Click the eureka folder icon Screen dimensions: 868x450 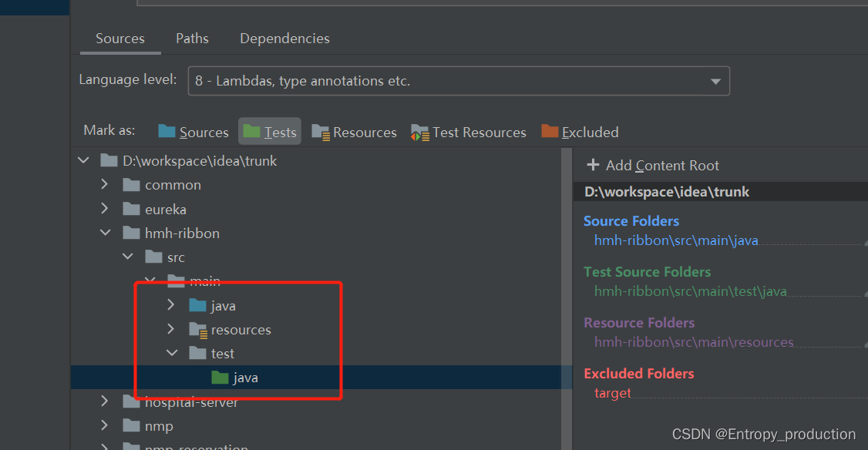click(x=131, y=209)
